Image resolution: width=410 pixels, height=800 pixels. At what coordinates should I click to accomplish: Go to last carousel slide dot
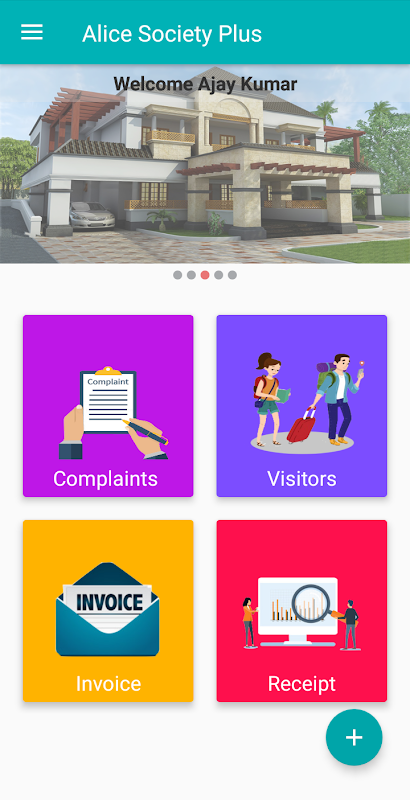(x=233, y=275)
